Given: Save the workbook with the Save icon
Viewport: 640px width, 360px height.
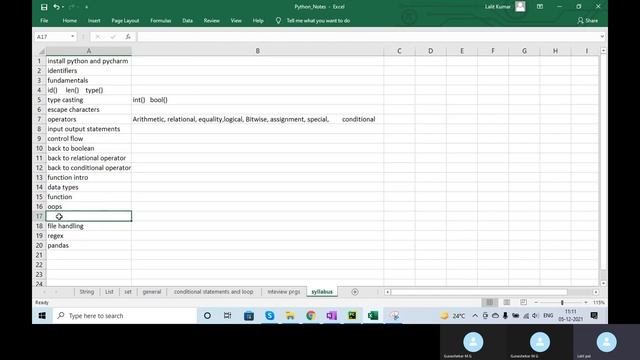Looking at the screenshot, I should pos(44,7).
